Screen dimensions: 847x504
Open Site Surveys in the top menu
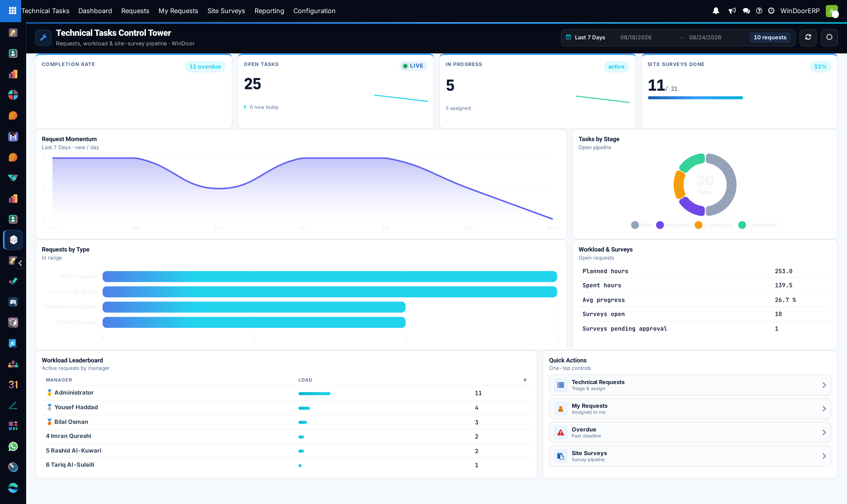pos(226,11)
